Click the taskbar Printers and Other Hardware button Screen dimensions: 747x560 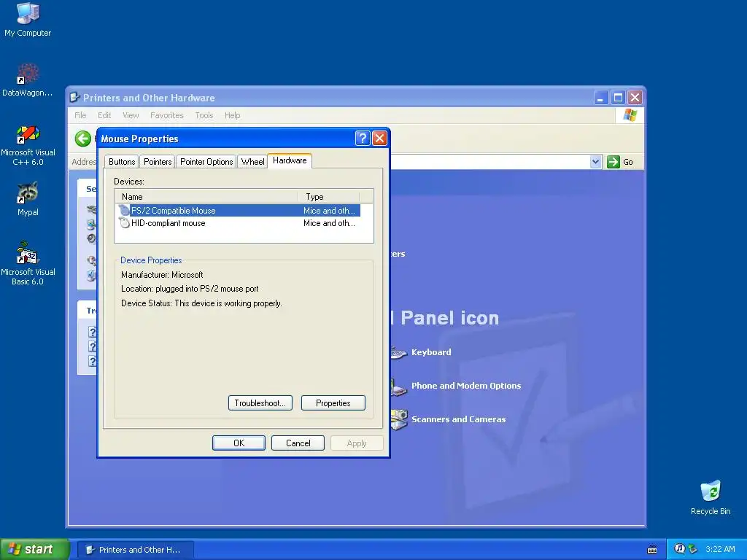[x=135, y=550]
